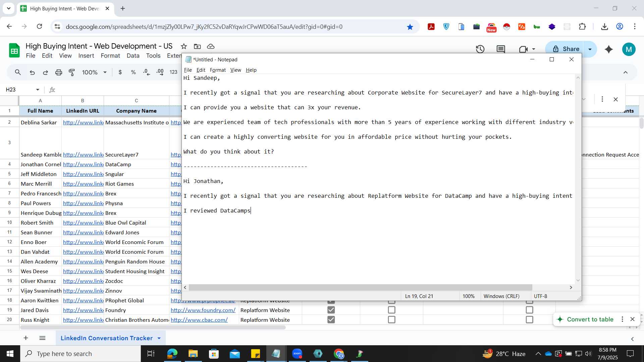Redo the action in Sheets toolbar
This screenshot has height=362, width=644.
[x=45, y=72]
